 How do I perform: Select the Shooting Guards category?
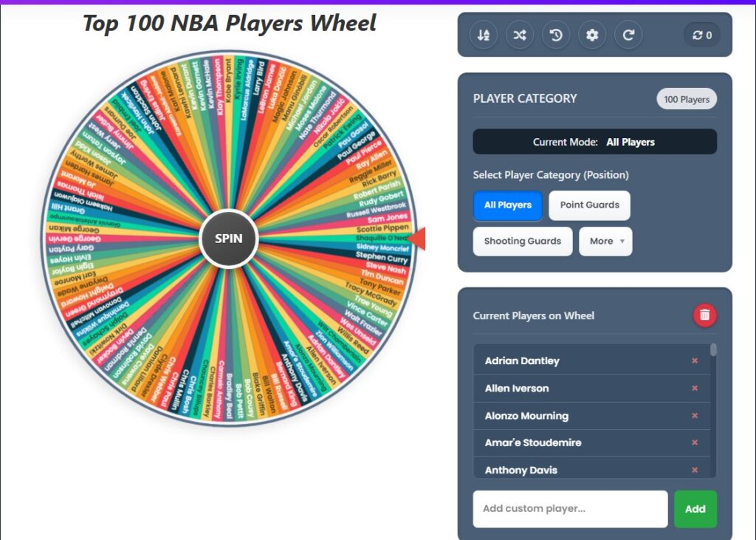(x=523, y=242)
